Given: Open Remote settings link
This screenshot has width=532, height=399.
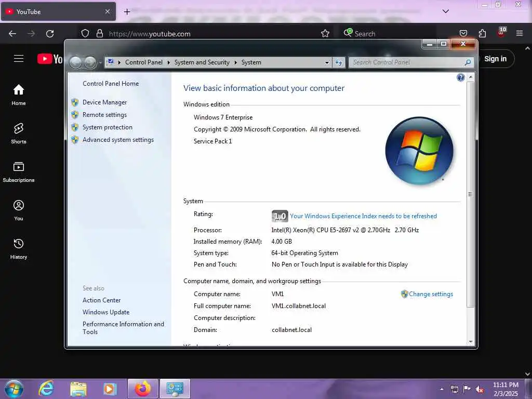Looking at the screenshot, I should pyautogui.click(x=104, y=115).
